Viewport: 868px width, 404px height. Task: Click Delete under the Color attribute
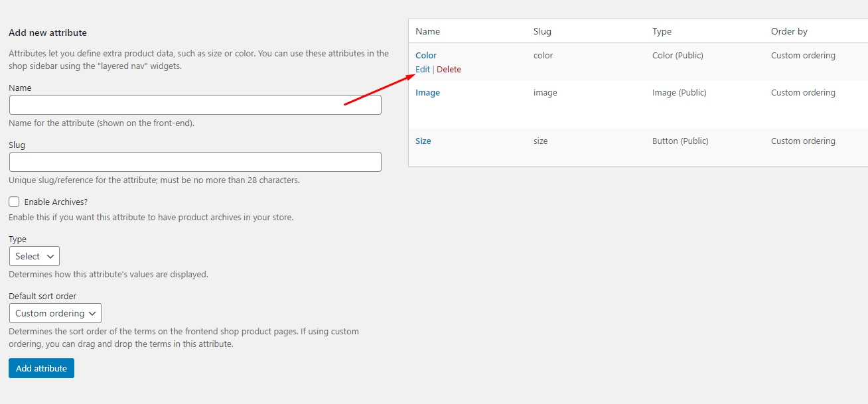[x=449, y=70]
